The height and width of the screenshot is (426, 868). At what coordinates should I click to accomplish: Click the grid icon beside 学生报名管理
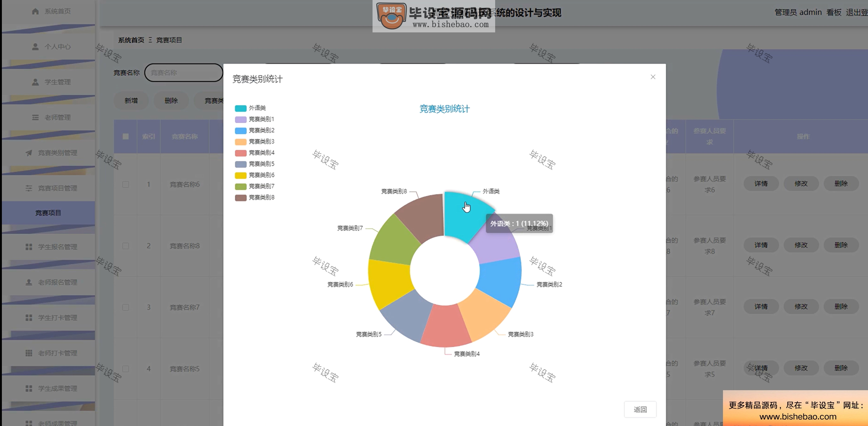click(x=29, y=247)
